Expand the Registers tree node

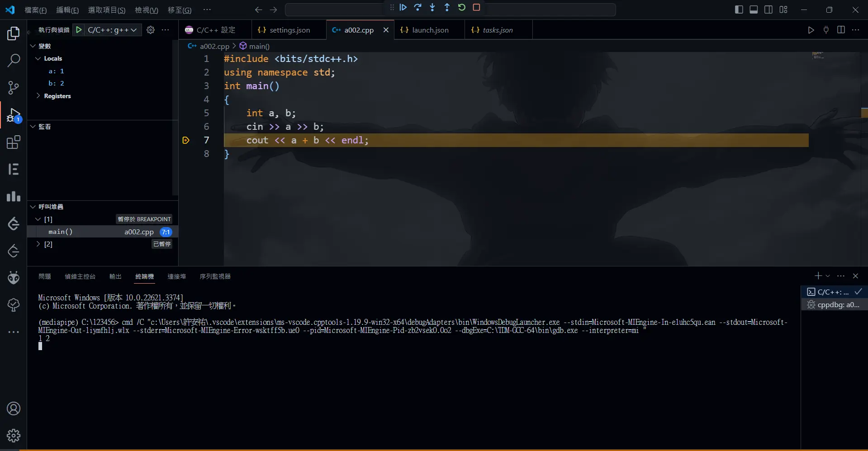(x=38, y=96)
